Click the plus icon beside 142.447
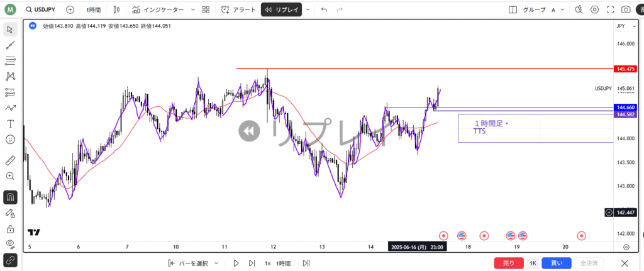Viewport: 644px width, 271px height. [609, 213]
